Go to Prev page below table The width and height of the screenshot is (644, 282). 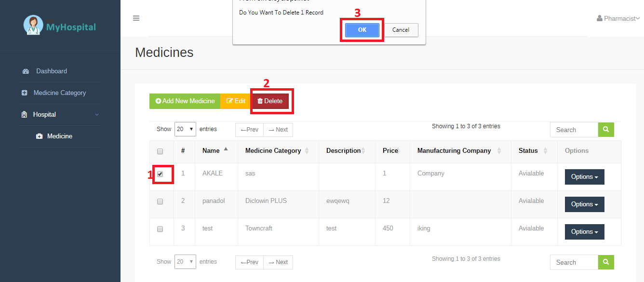coord(249,262)
